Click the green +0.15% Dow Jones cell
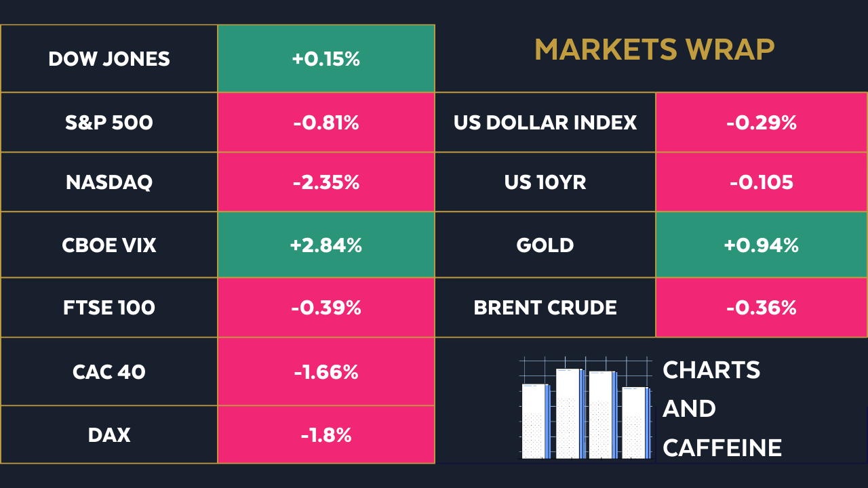 pos(325,59)
